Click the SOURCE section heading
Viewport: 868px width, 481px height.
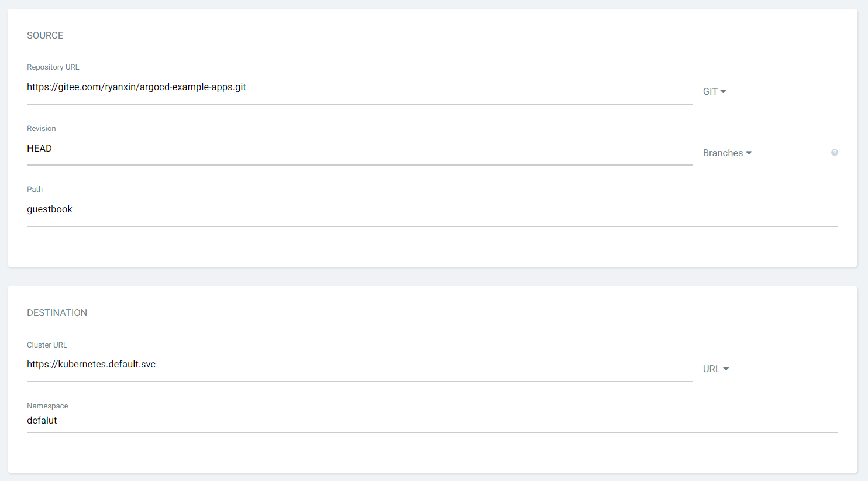[45, 36]
